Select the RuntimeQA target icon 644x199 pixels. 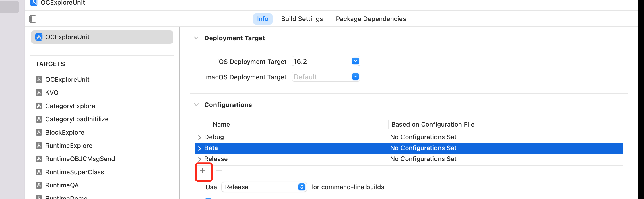pos(39,185)
